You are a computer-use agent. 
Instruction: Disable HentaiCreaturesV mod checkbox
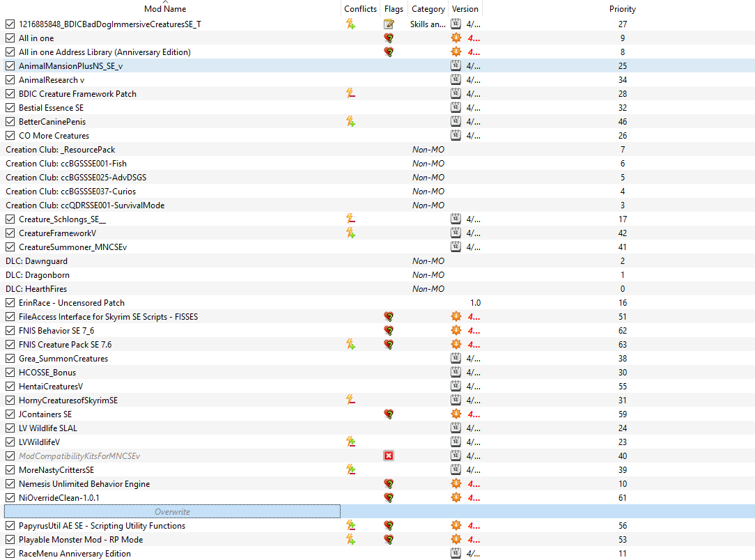coord(10,387)
